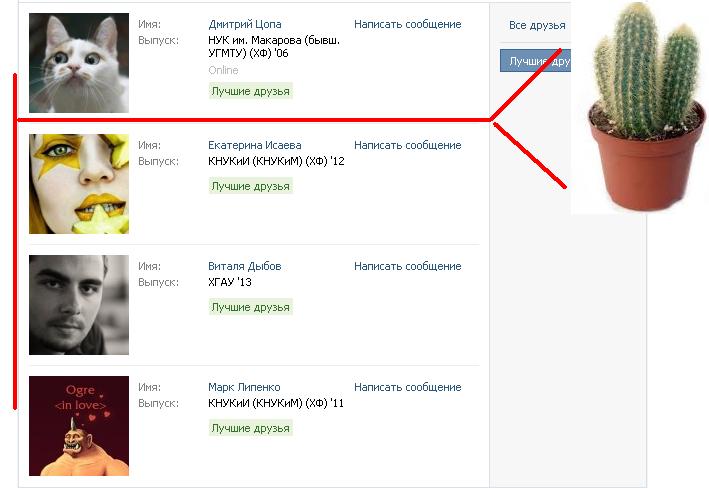Click Лучшие друзья tag under Марк Липенко

(251, 428)
